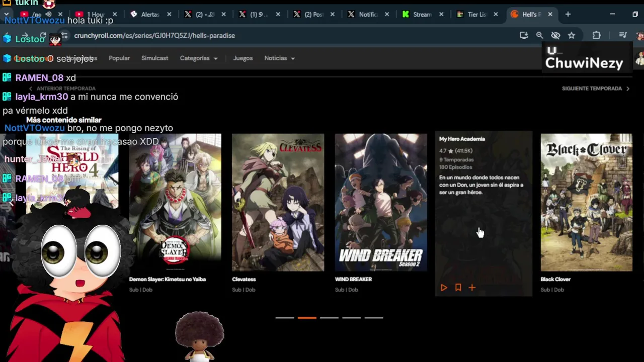This screenshot has width=644, height=362.
Task: Click the crunchyroll.com address bar URL
Action: [x=154, y=36]
